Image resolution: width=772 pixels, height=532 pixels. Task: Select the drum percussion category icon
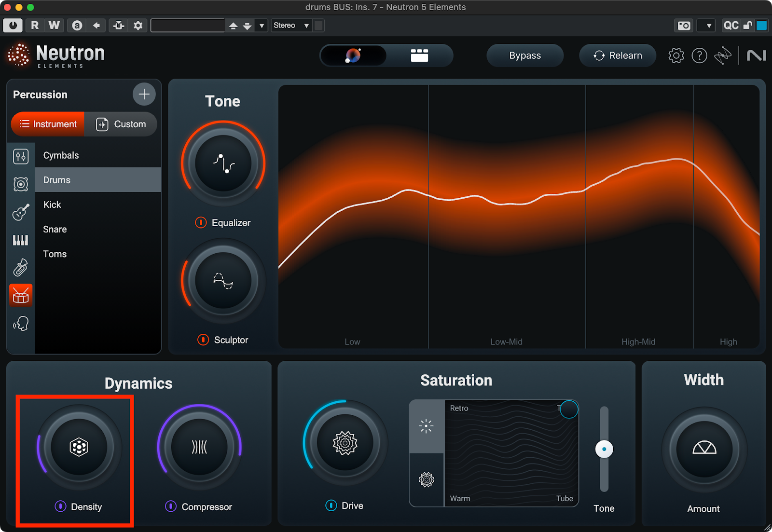point(21,295)
